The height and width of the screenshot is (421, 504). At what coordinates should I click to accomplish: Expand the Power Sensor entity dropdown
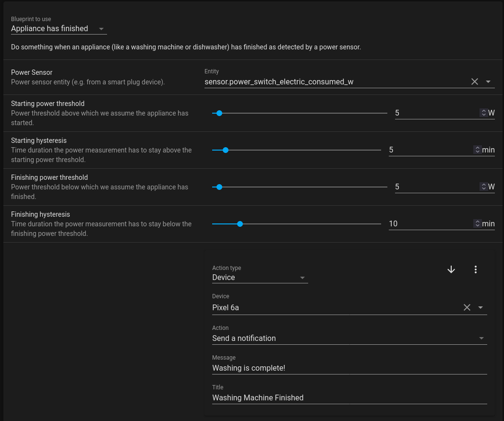pyautogui.click(x=488, y=82)
